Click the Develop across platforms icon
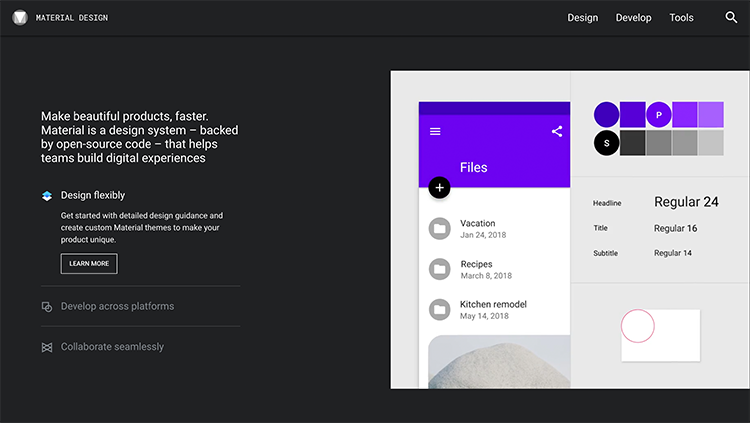 47,307
